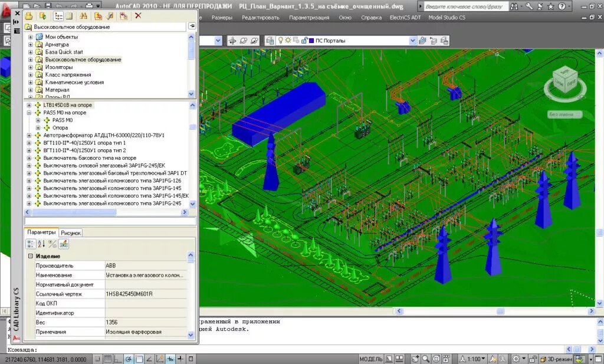Open the Model Studio CS menu
This screenshot has height=364, width=604.
pos(447,17)
